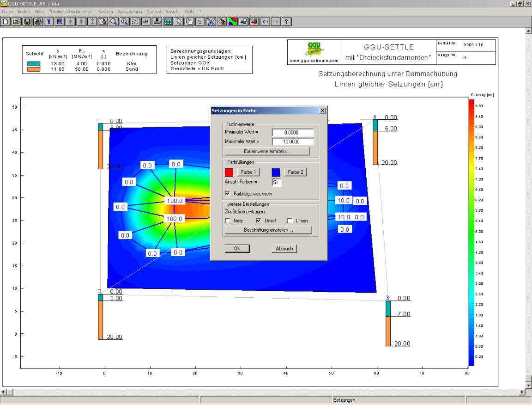The height and width of the screenshot is (405, 532).
Task: Click the zoom out magnifier icon
Action: point(114,22)
